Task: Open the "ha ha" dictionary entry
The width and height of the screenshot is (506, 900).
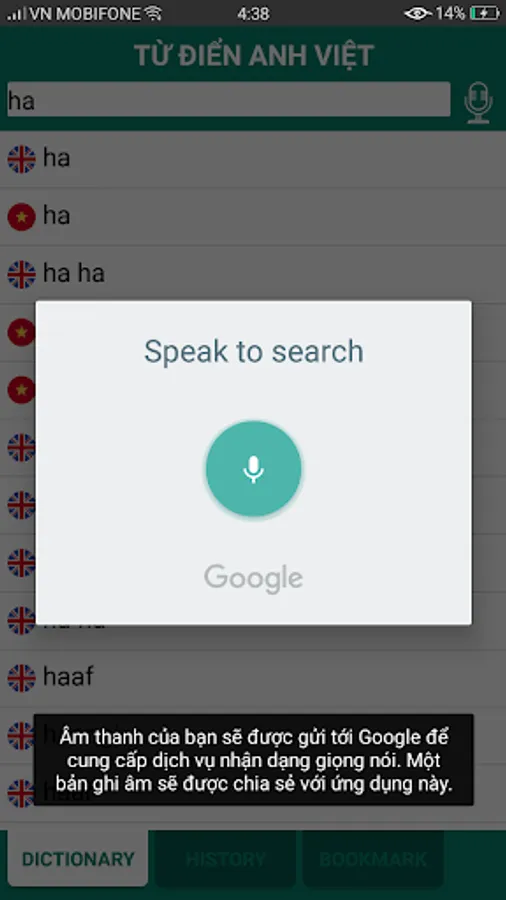Action: 253,274
